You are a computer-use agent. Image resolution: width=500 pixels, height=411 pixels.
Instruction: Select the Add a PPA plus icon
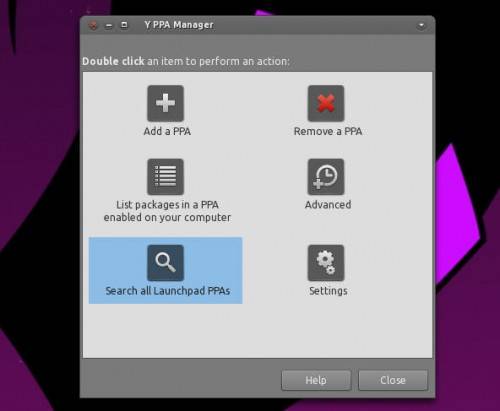coord(166,103)
